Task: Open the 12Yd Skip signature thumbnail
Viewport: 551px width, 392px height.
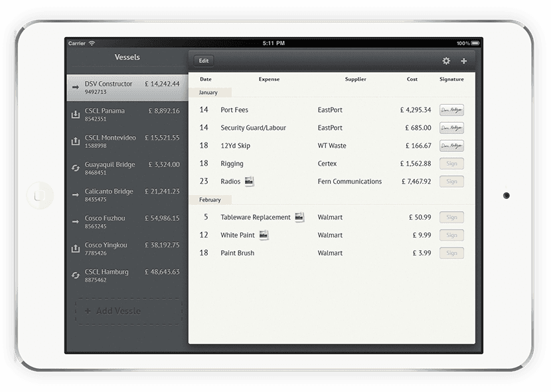Action: tap(451, 146)
